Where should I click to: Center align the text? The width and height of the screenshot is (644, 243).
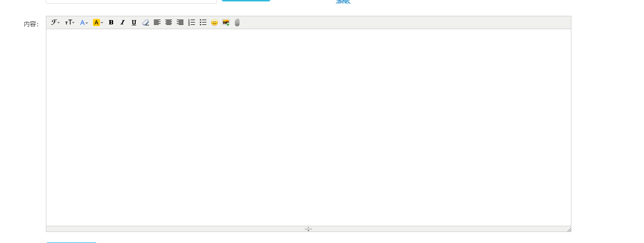[x=169, y=22]
